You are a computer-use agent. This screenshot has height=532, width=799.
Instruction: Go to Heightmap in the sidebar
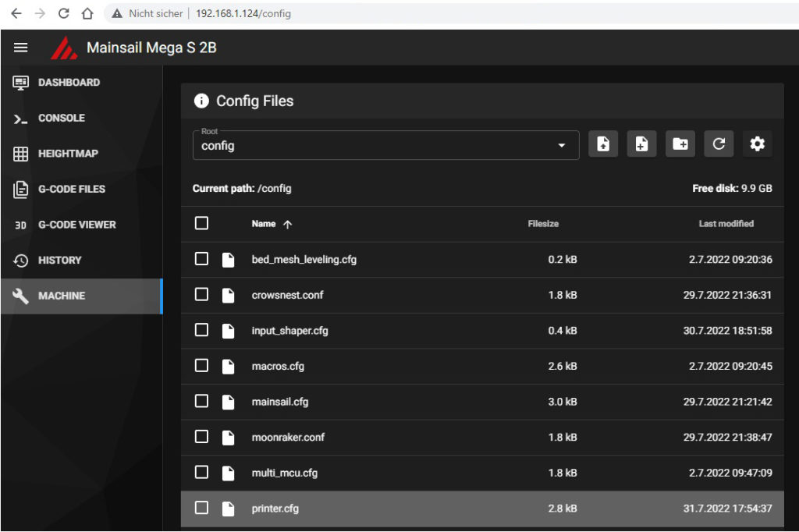tap(68, 154)
